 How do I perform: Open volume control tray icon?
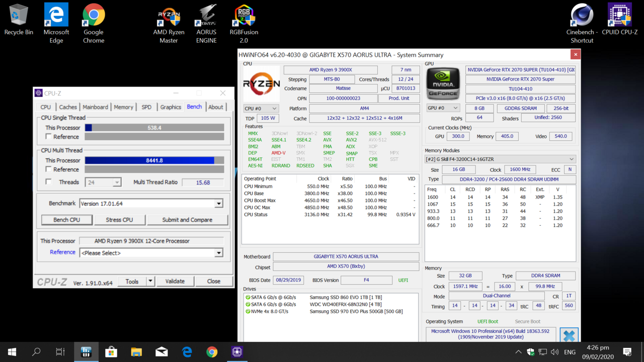pos(554,352)
